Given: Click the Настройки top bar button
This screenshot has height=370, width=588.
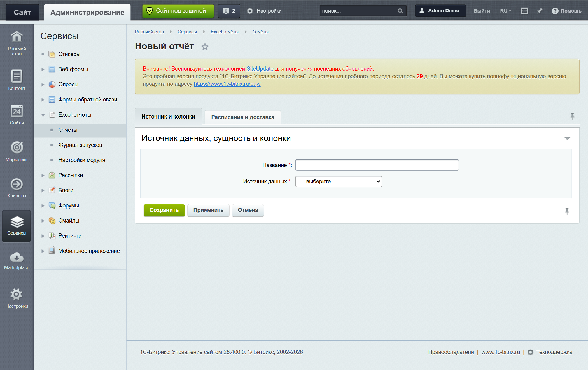Looking at the screenshot, I should 264,11.
